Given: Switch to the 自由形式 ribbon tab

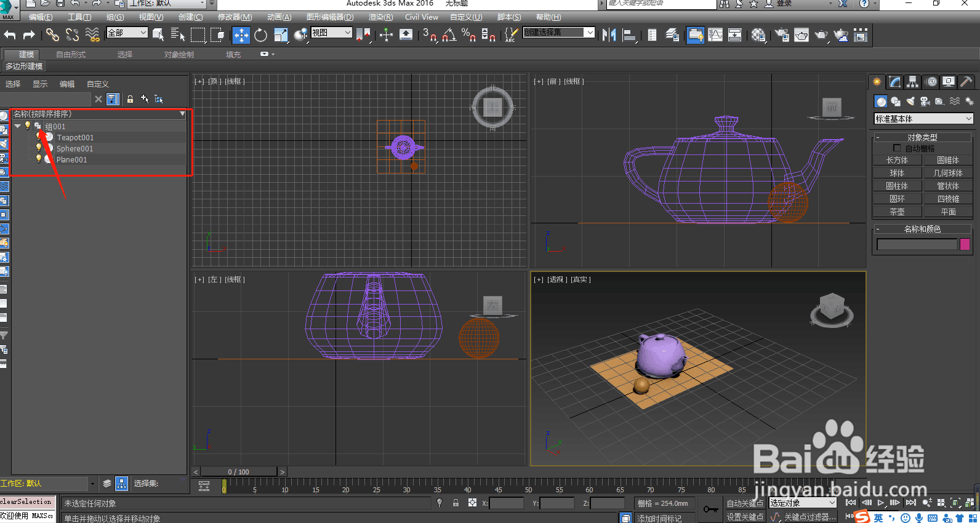Looking at the screenshot, I should 71,55.
